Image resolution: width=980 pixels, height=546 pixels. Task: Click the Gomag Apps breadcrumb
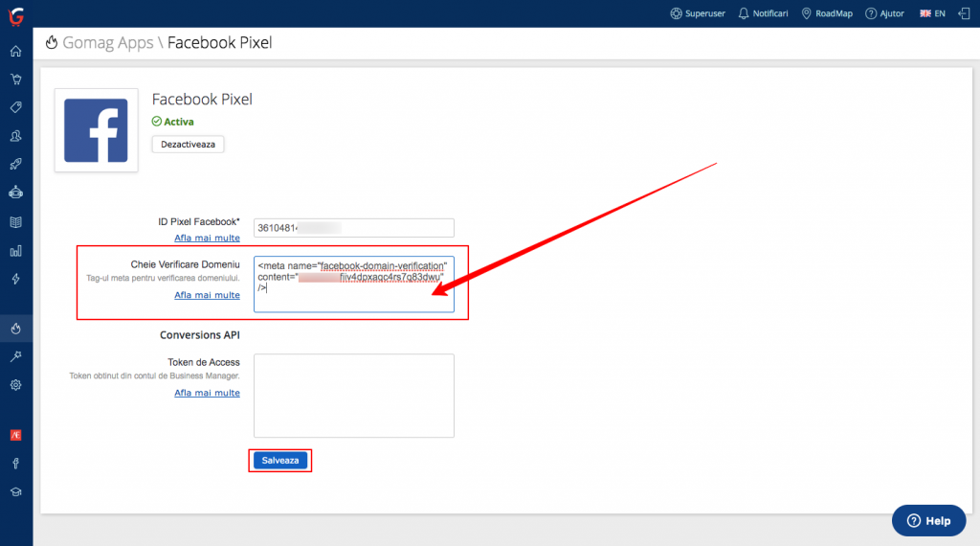coord(107,42)
